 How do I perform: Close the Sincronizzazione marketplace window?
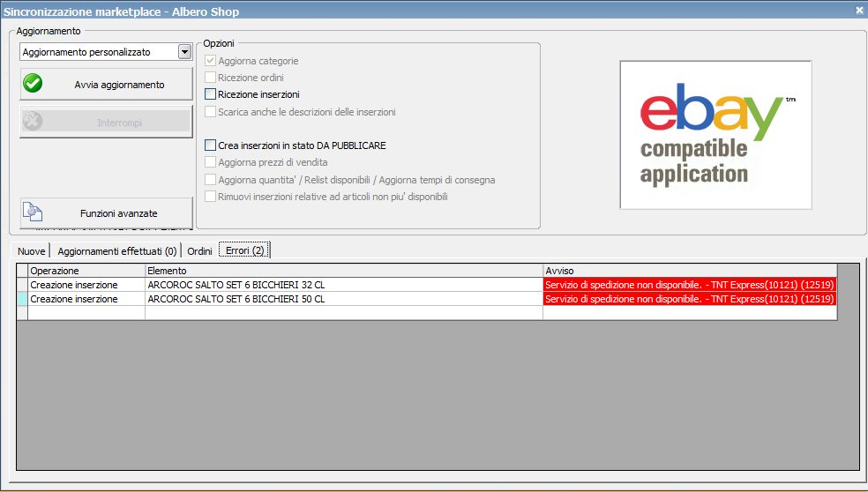[860, 11]
